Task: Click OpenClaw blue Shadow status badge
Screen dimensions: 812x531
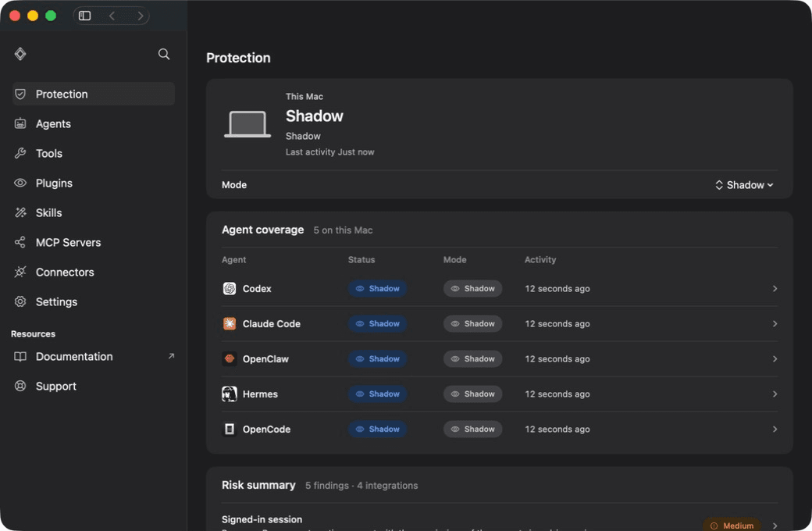Action: (x=378, y=358)
